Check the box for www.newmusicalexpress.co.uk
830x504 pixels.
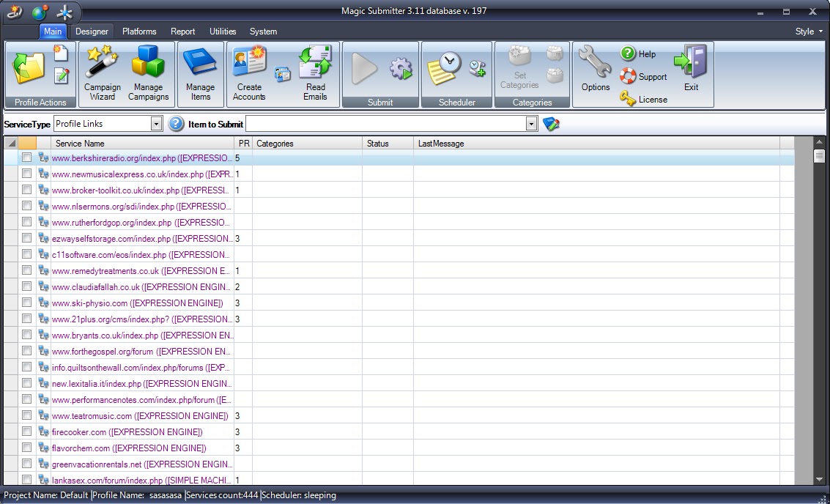pos(27,173)
